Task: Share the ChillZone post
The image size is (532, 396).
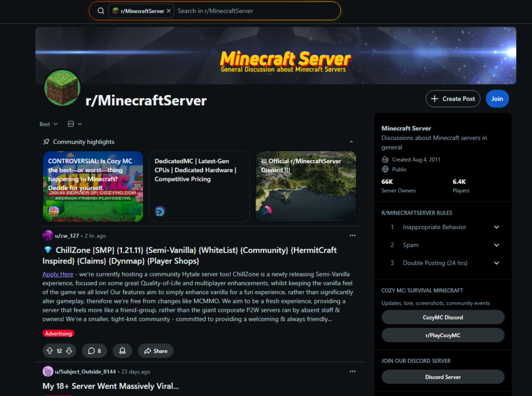Action: [155, 351]
